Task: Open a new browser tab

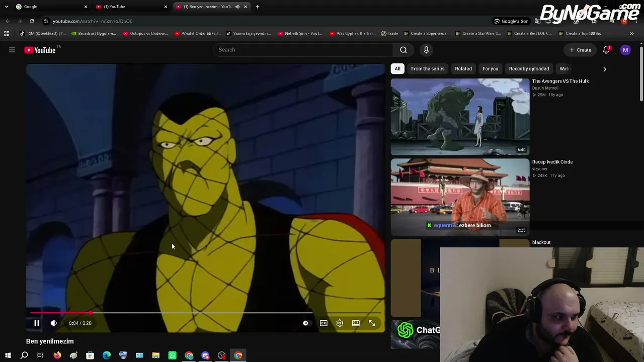Action: (x=258, y=7)
